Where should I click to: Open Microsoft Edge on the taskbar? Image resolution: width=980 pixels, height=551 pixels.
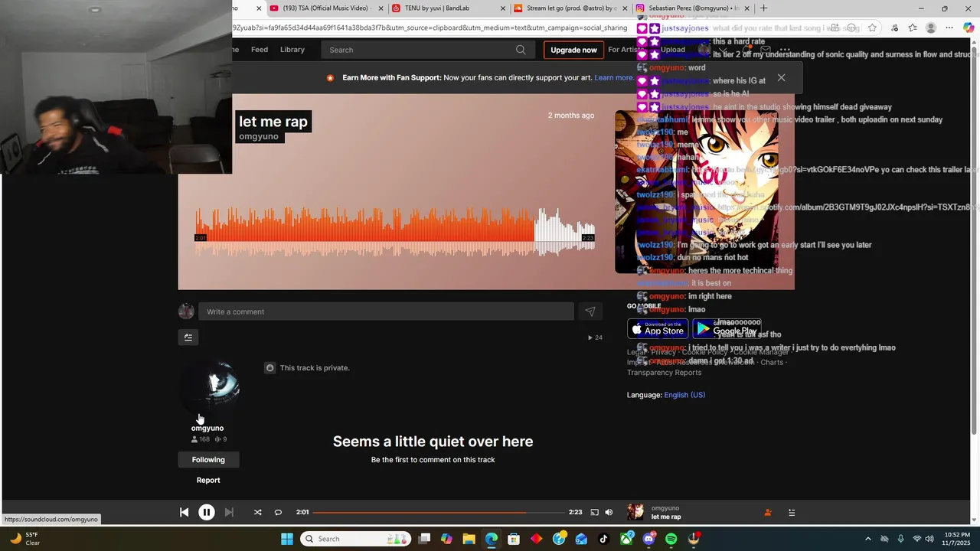(x=492, y=539)
